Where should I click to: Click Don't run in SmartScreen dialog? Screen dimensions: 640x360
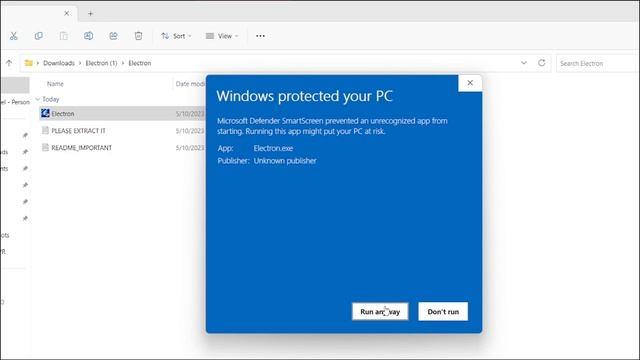click(443, 311)
